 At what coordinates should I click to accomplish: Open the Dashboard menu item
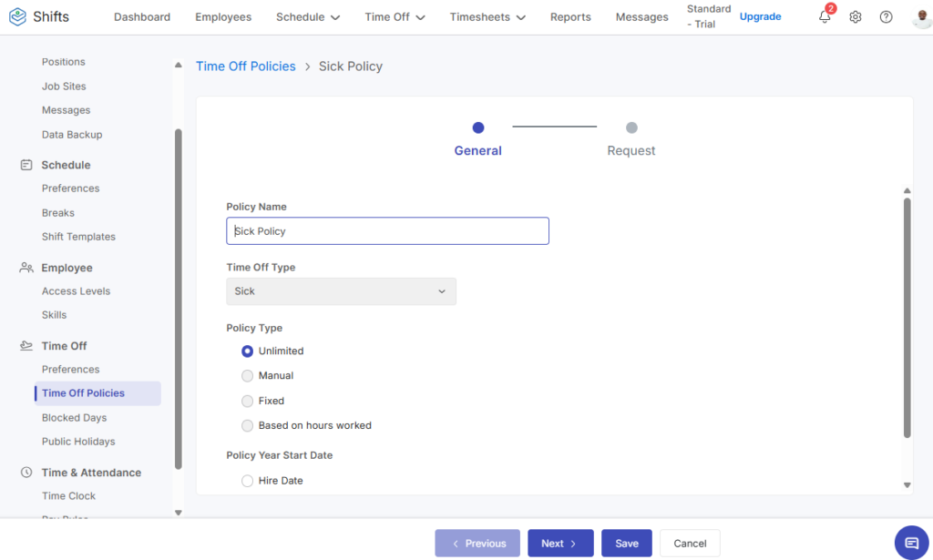(142, 17)
